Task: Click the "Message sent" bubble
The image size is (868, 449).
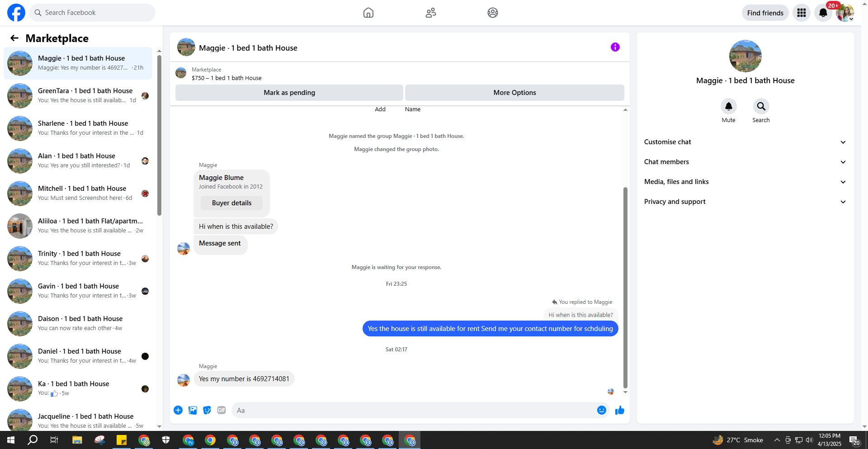Action: (220, 244)
